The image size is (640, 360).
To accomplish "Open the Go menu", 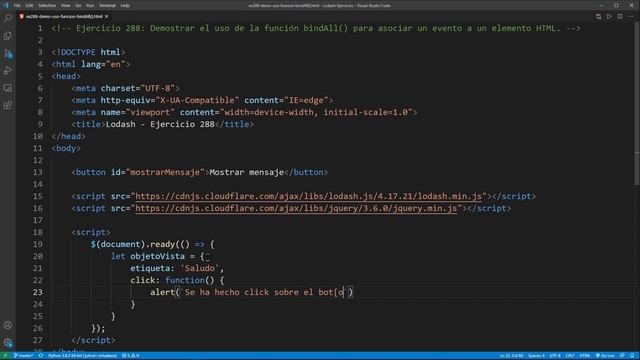I will pyautogui.click(x=78, y=5).
